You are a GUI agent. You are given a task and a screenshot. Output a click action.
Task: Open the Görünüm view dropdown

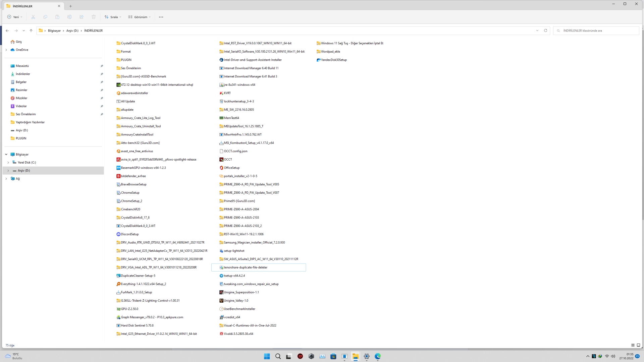tap(140, 17)
